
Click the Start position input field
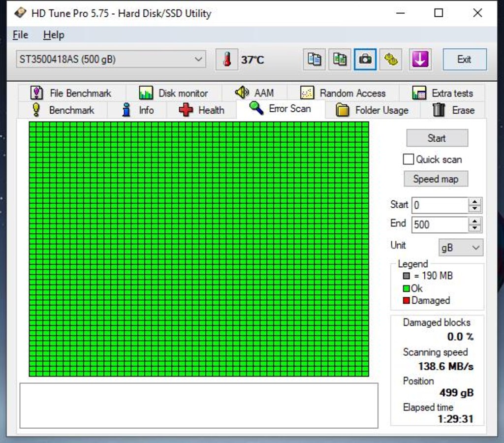(x=440, y=205)
